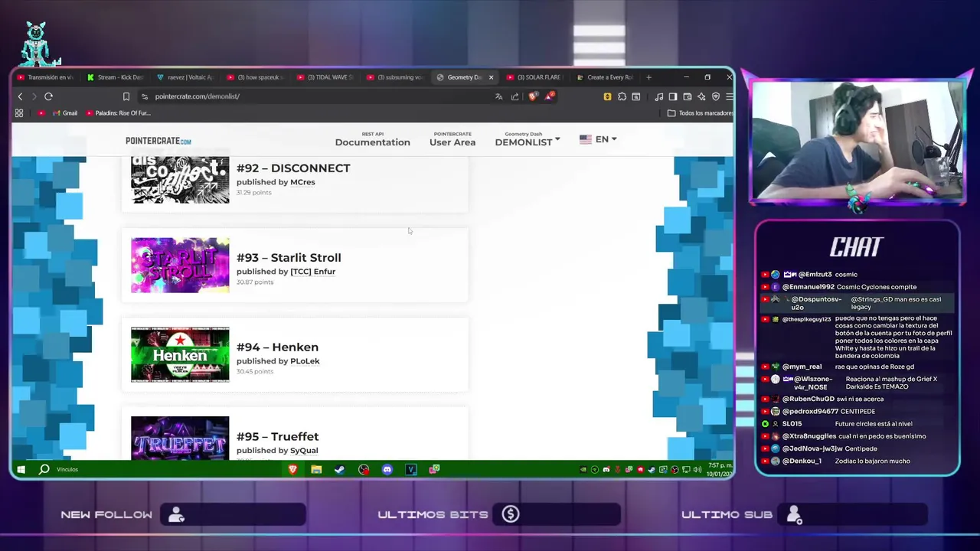Switch to raevez Voltaic tab

pyautogui.click(x=186, y=77)
